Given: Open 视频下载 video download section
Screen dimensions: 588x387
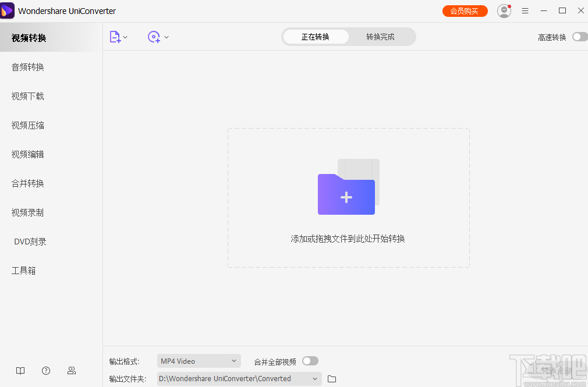Looking at the screenshot, I should pos(27,96).
